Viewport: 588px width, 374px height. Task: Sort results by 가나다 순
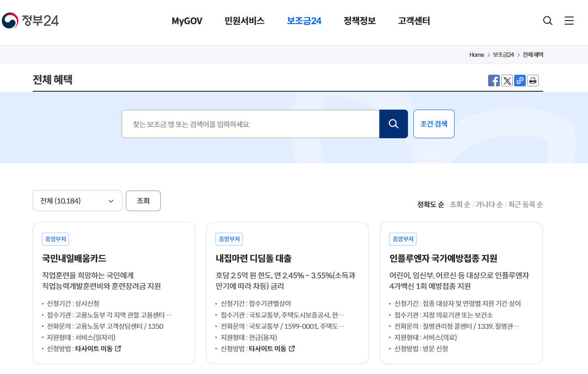click(x=489, y=204)
